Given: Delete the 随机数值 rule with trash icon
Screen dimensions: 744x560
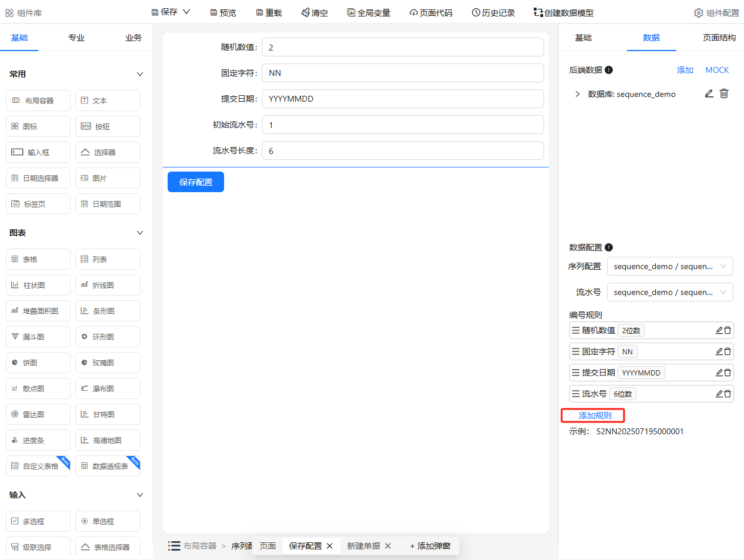Looking at the screenshot, I should pyautogui.click(x=728, y=330).
